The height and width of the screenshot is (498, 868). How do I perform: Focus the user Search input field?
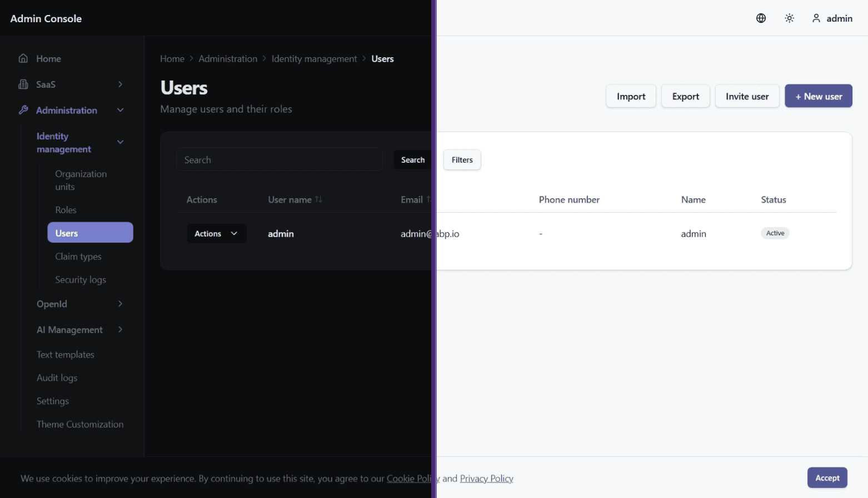point(280,160)
